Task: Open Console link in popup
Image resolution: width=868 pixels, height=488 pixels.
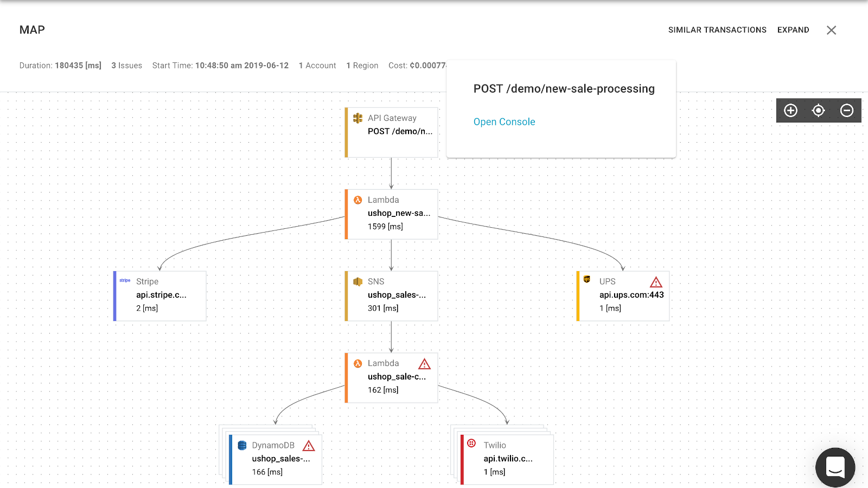Action: 504,122
